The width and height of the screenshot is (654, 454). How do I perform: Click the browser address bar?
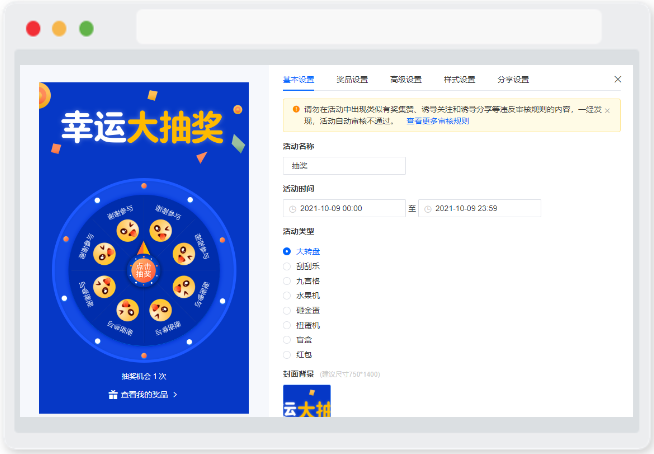click(x=369, y=27)
